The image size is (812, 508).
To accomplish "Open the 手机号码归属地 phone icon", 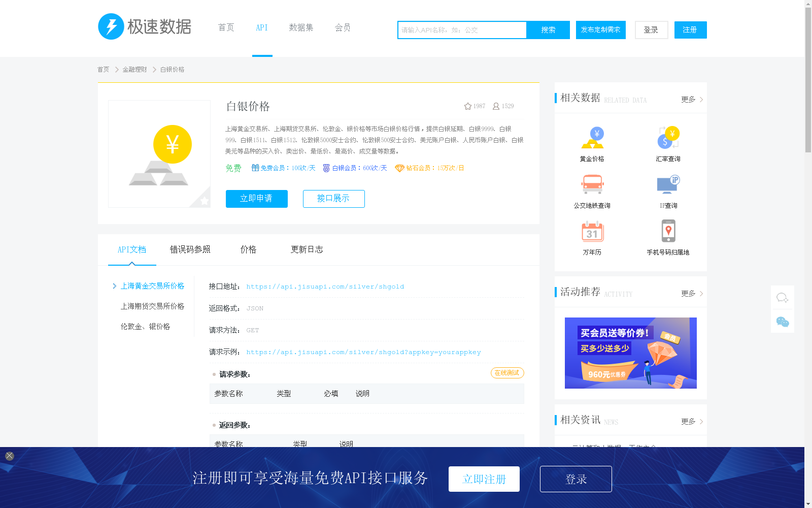I will pyautogui.click(x=668, y=231).
